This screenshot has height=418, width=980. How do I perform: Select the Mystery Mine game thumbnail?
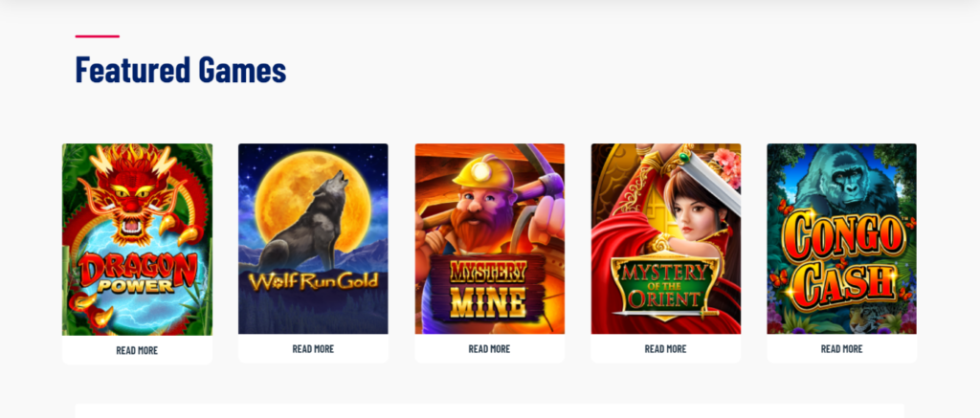(489, 239)
